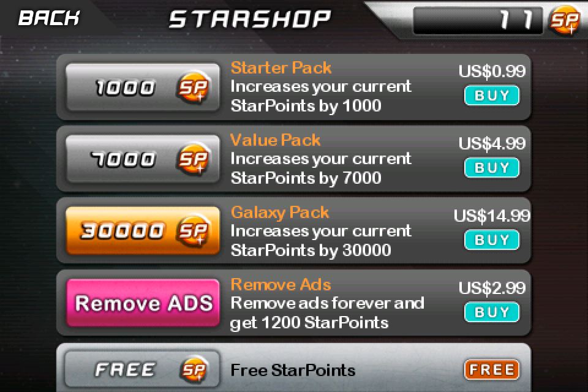The image size is (588, 392).
Task: Buy Remove Ads for US$2.99
Action: click(492, 312)
